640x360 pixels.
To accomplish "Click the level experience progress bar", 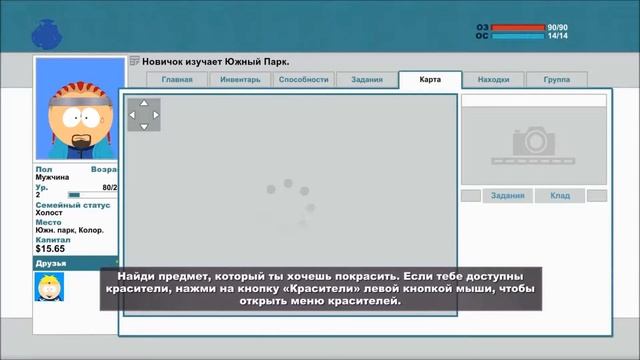I will tap(93, 195).
